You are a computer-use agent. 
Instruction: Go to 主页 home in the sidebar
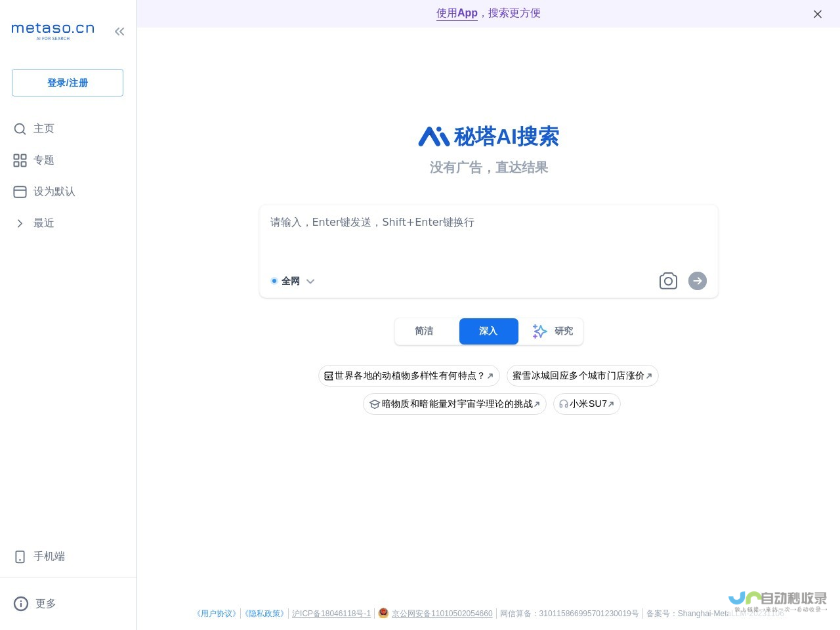pos(34,129)
